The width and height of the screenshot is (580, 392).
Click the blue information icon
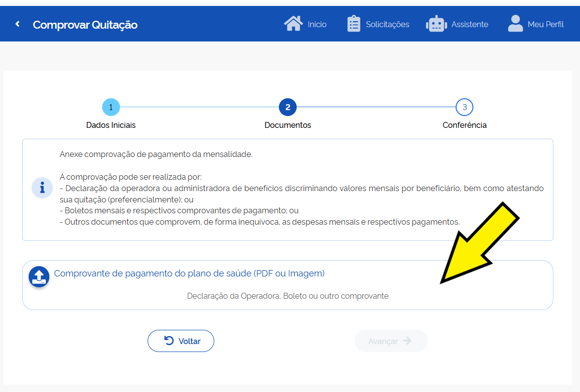coord(42,188)
